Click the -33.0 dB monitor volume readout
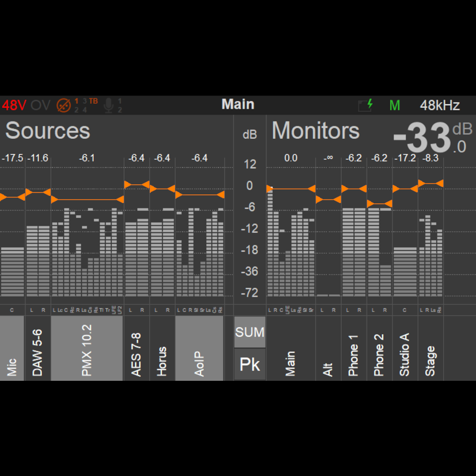 [x=433, y=138]
